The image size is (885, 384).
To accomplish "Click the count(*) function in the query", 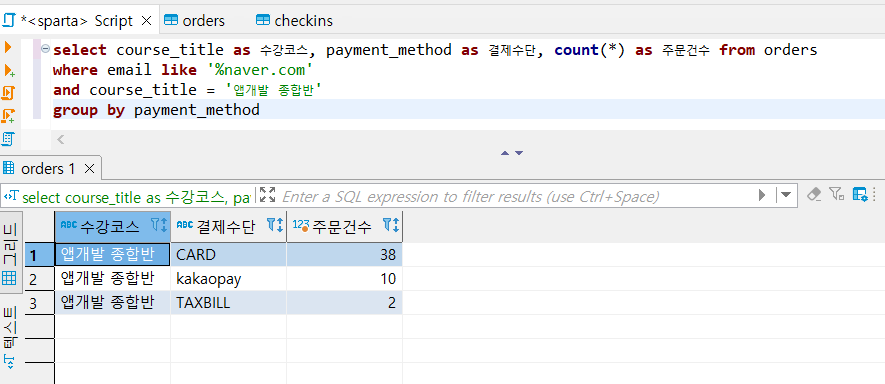I will tap(591, 50).
